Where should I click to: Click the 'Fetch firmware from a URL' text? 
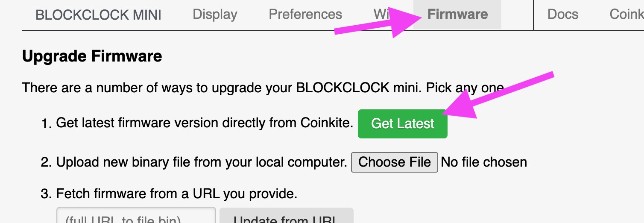pyautogui.click(x=176, y=194)
